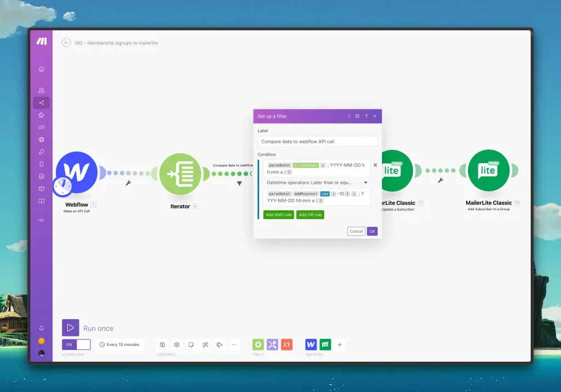Click the wrench between Webflow and Iterator

[128, 183]
